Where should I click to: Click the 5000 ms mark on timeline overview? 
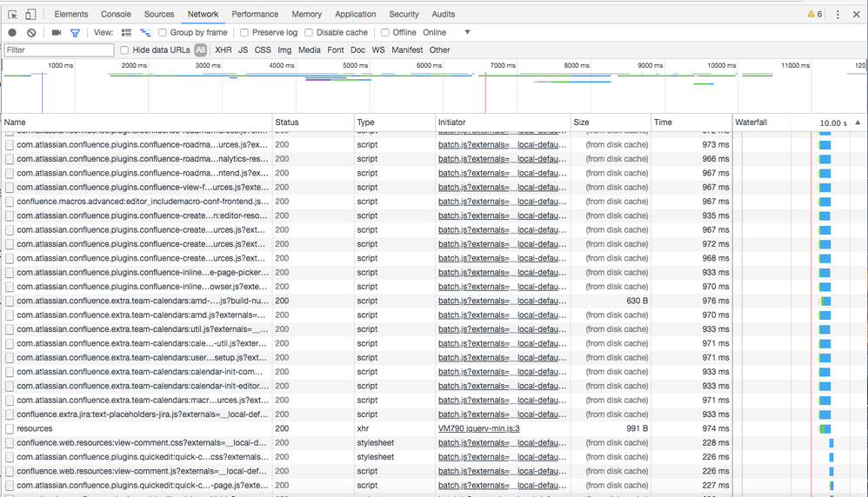tap(355, 66)
